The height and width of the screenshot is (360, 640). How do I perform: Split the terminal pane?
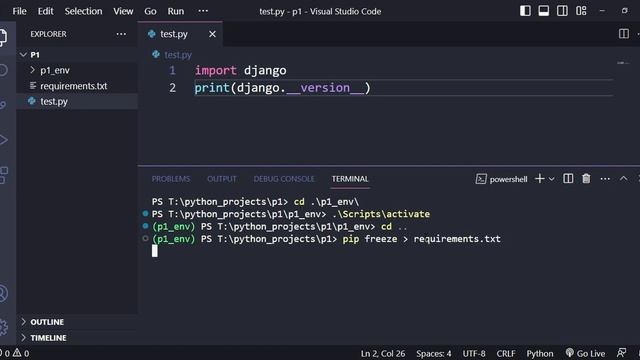568,179
